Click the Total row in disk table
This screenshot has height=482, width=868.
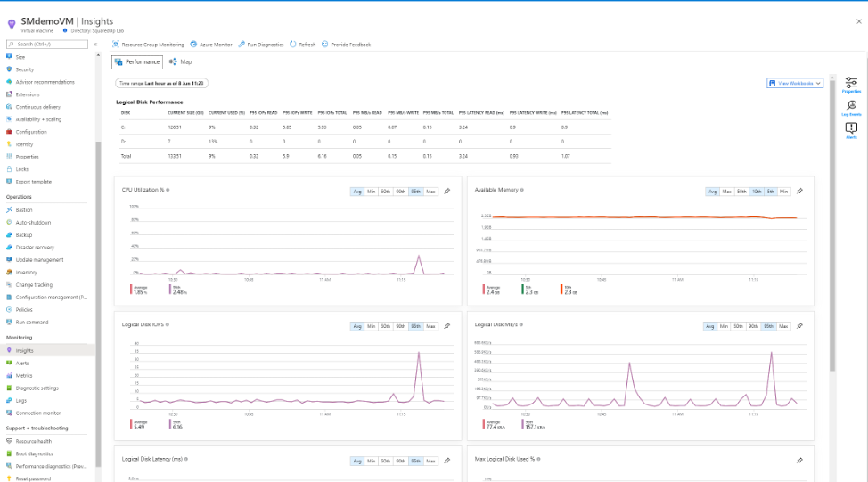(364, 156)
